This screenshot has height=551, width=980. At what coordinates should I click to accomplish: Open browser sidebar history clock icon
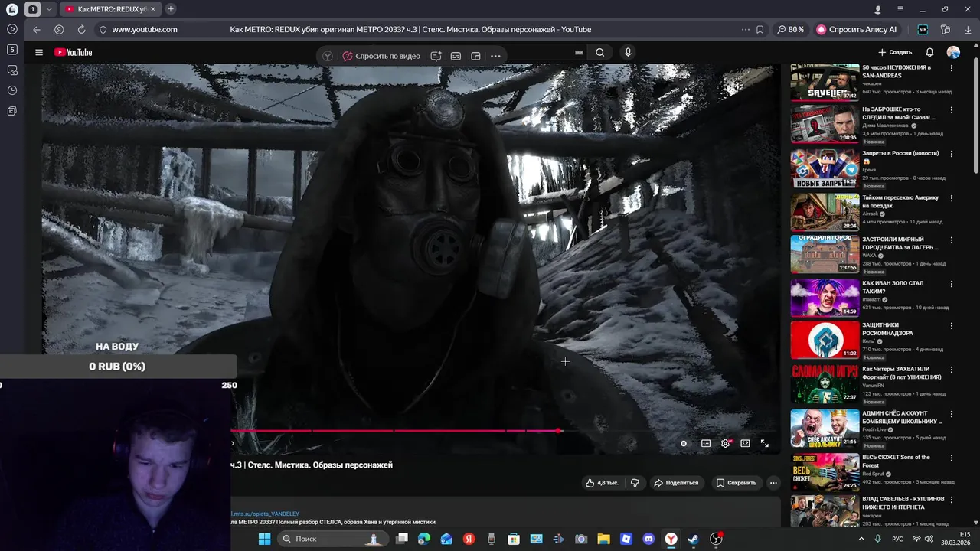tap(11, 90)
